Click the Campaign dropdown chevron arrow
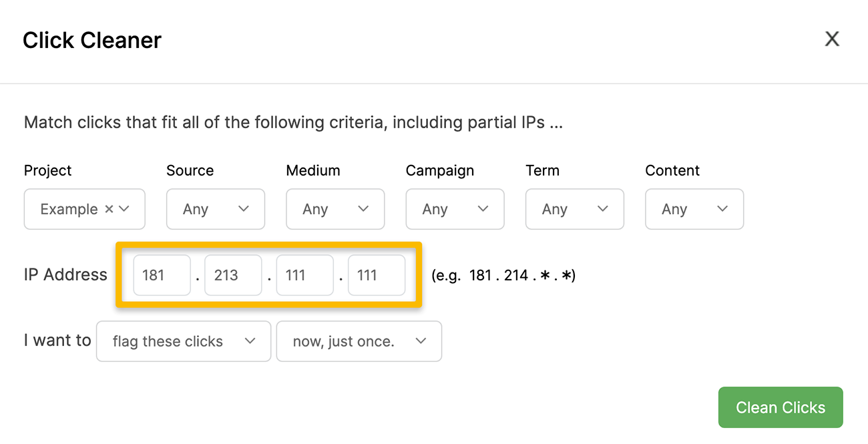The image size is (868, 444). pos(483,209)
